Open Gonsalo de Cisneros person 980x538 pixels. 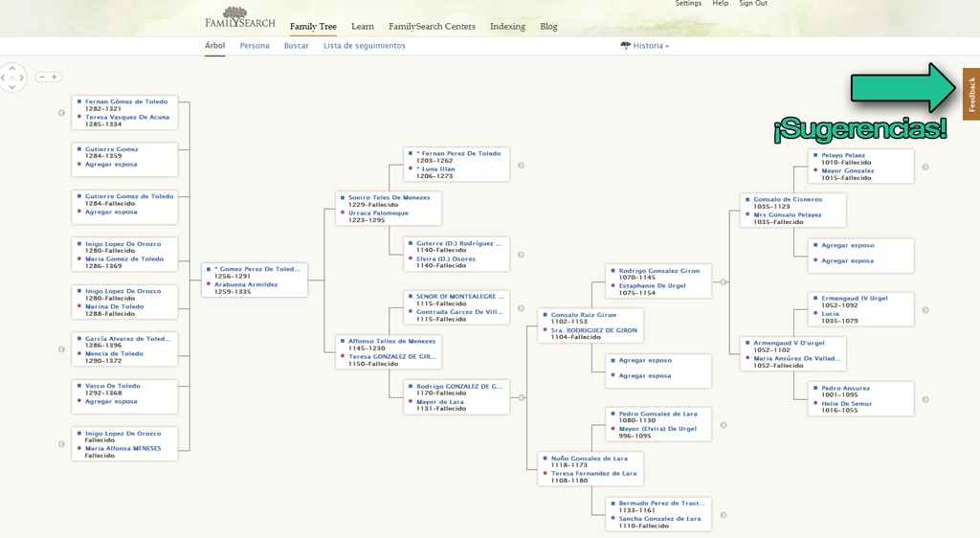(x=788, y=199)
